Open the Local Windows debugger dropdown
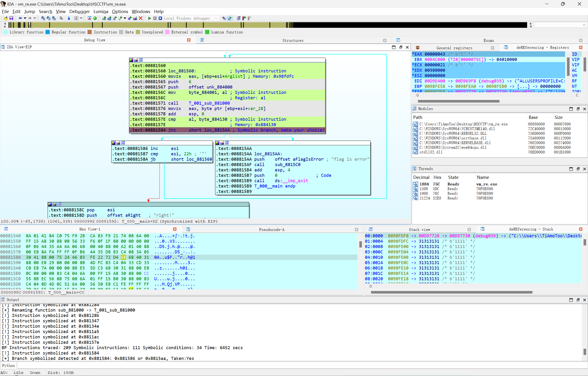This screenshot has height=376, width=588. tap(191, 18)
